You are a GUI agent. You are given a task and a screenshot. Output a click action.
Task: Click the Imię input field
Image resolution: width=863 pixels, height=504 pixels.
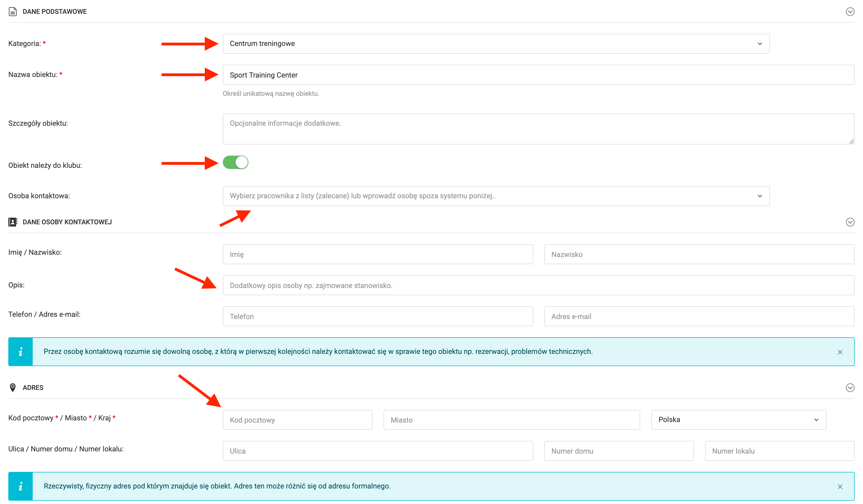click(378, 254)
